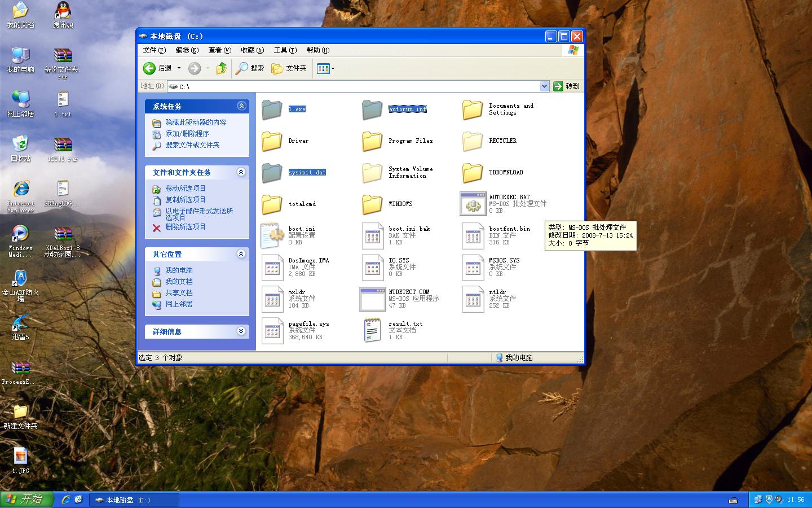Viewport: 812px width, 508px height.
Task: Open the 文件(F) menu
Action: (x=154, y=50)
